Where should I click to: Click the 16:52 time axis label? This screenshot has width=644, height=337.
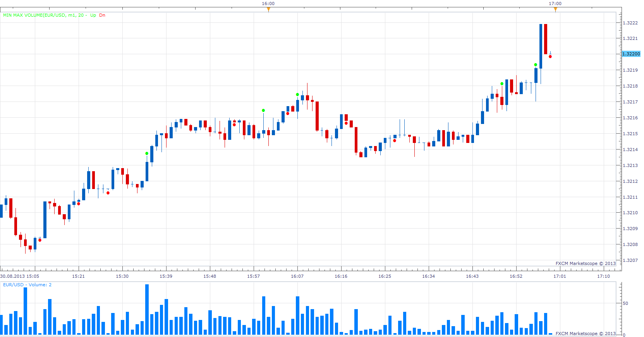tap(516, 276)
